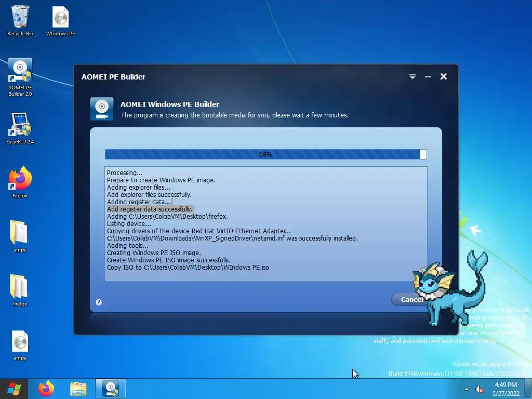Select the firefox folder on the desktop
The image size is (532, 399).
coord(19,290)
